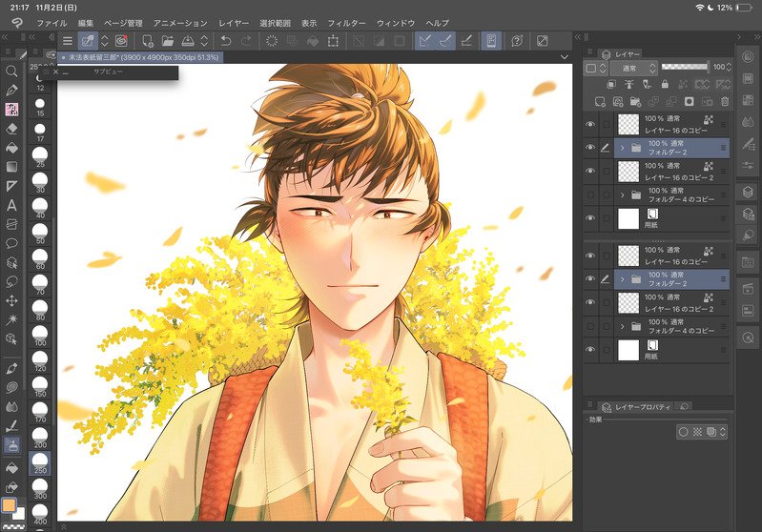762x532 pixels.
Task: Switch to the レイヤープロパティ tab
Action: click(x=638, y=407)
